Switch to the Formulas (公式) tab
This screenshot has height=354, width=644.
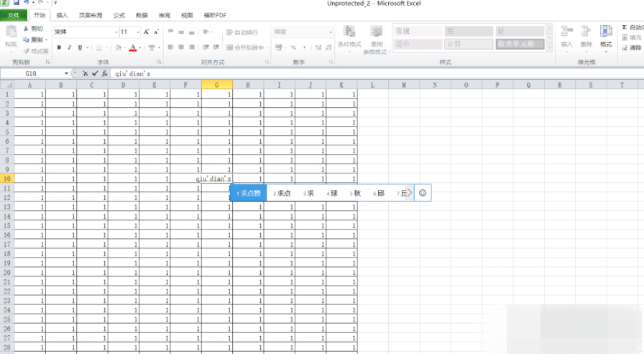pyautogui.click(x=119, y=15)
